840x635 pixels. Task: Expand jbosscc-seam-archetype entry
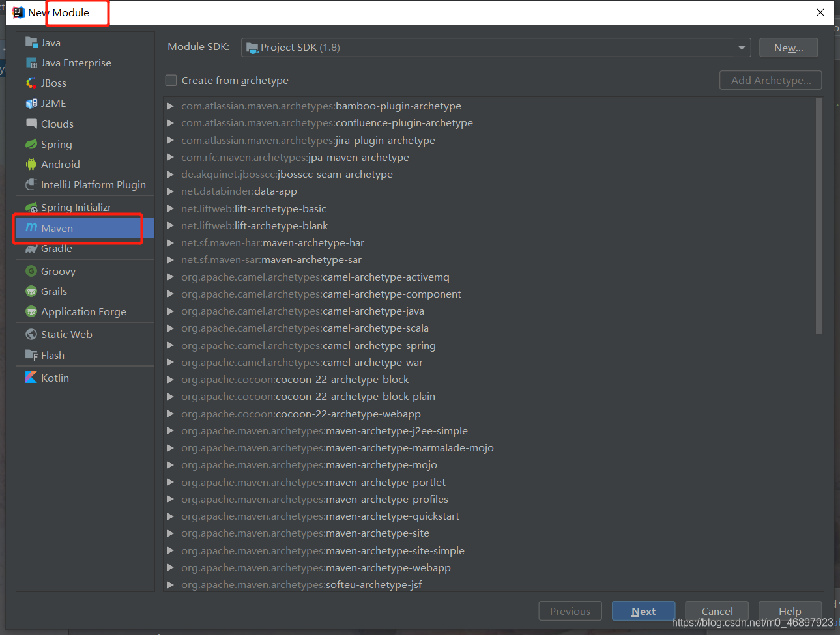pyautogui.click(x=170, y=174)
